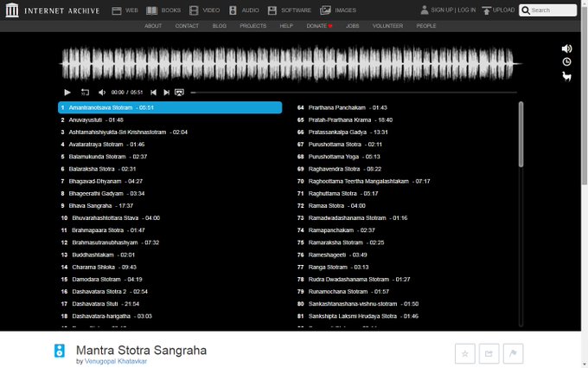Click the Upload arrow icon
Image resolution: width=588 pixels, height=368 pixels.
(486, 10)
